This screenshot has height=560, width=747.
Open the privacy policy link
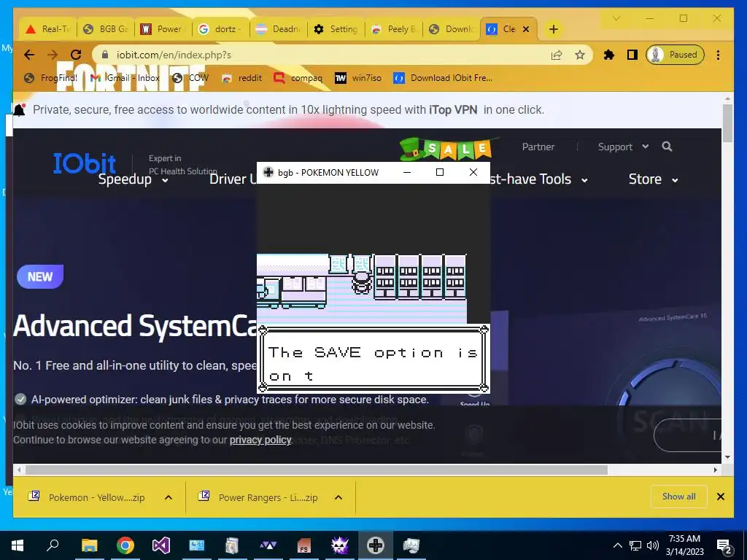[260, 440]
